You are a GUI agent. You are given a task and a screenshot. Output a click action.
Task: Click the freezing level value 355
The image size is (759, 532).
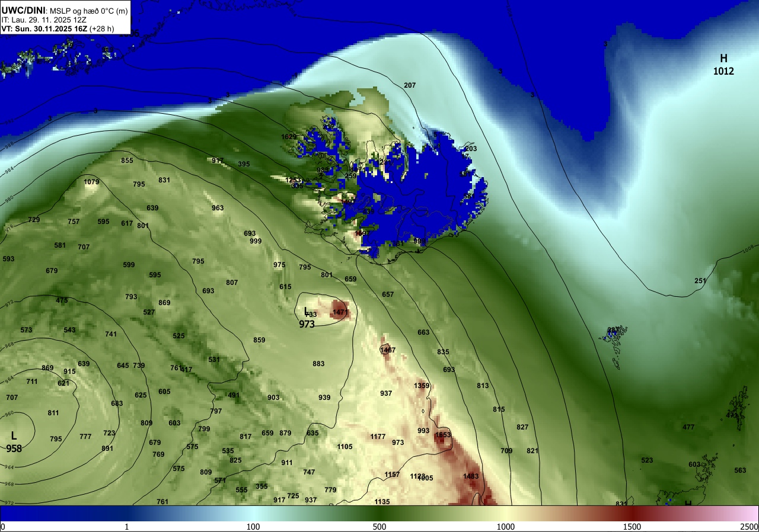point(261,486)
